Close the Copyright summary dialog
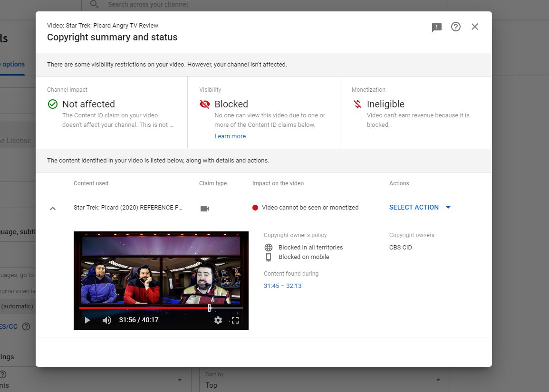 click(475, 27)
